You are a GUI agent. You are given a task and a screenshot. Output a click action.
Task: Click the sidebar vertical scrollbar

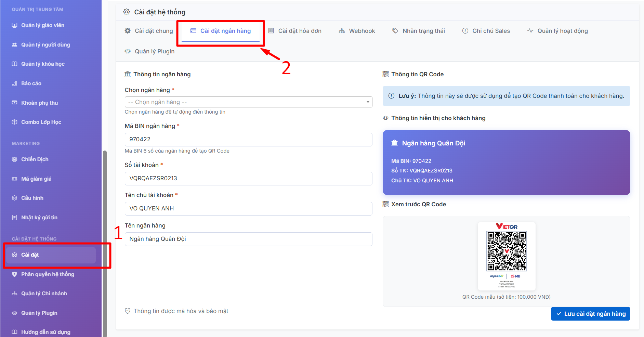tap(105, 239)
